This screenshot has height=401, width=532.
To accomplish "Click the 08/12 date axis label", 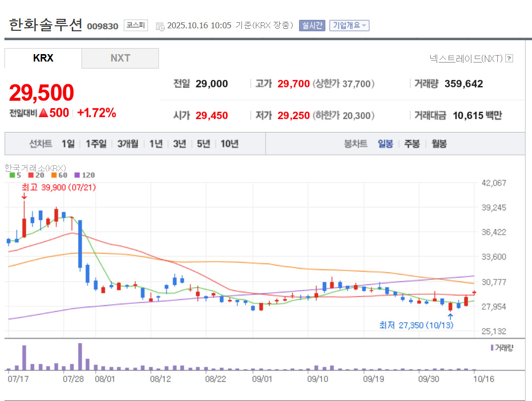I will [160, 379].
